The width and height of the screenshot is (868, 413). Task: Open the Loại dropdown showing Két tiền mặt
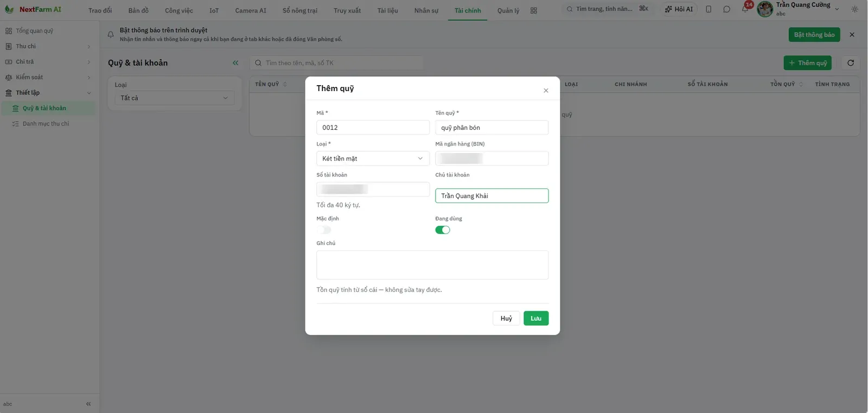373,158
